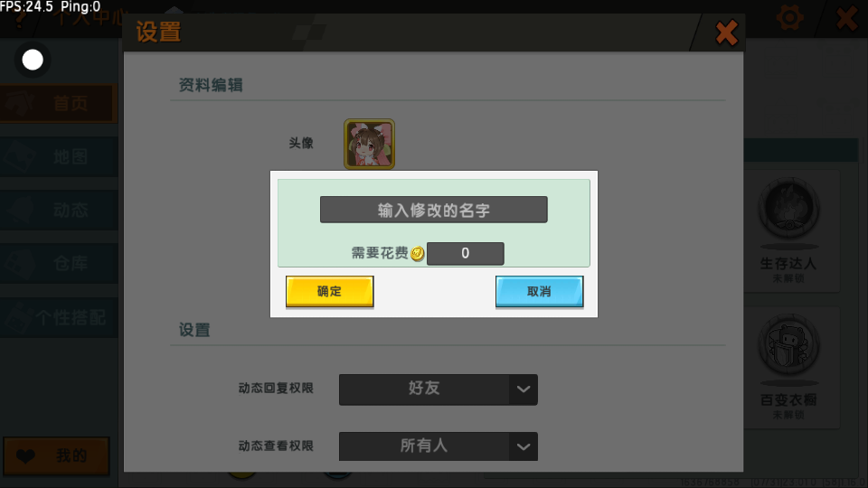
Task: Open the 仓库 sidebar tab
Action: (58, 263)
